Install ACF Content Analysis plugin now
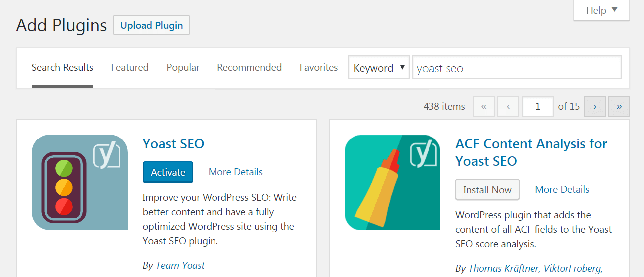This screenshot has height=277, width=644. pyautogui.click(x=487, y=190)
